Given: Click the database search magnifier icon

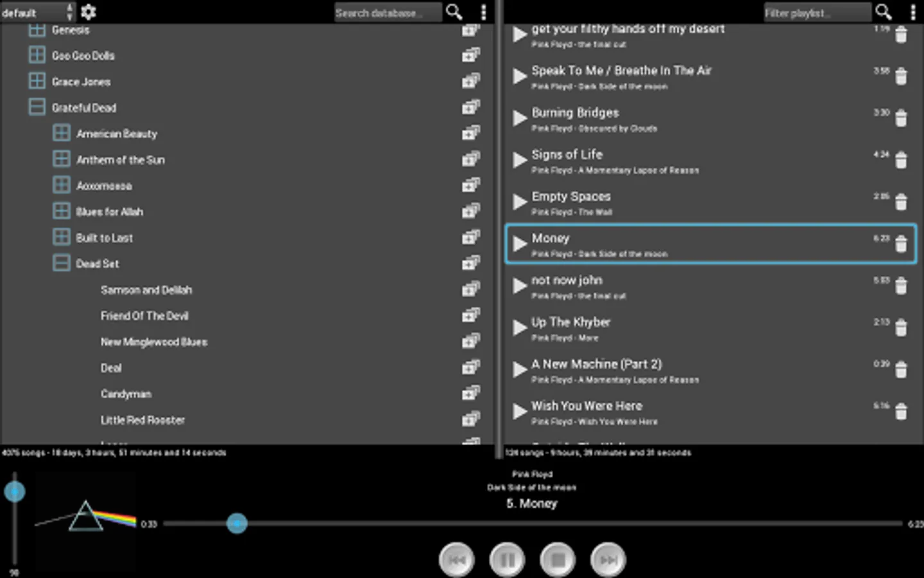Looking at the screenshot, I should coord(454,12).
